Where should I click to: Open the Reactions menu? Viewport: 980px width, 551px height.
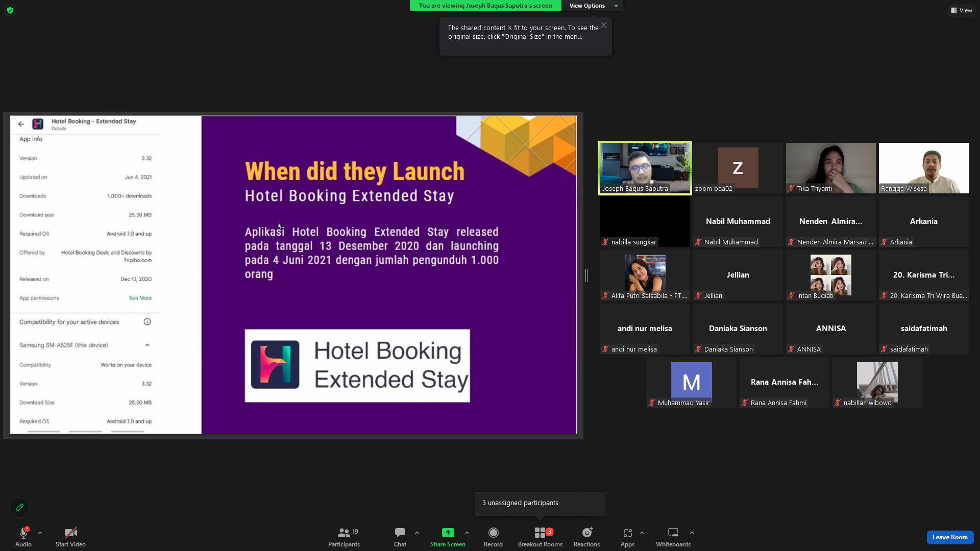pyautogui.click(x=586, y=536)
